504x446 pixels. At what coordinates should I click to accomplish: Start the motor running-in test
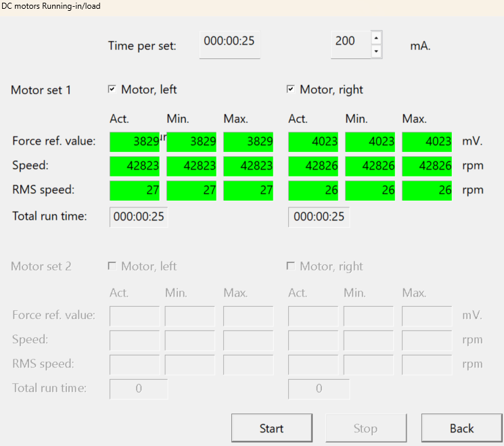[272, 428]
